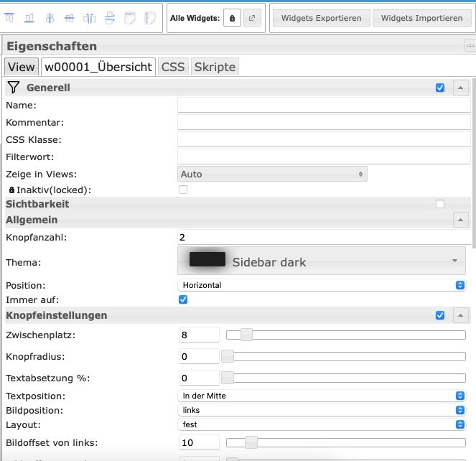Open the Position dropdown set to Horizontal
The width and height of the screenshot is (476, 461).
(322, 285)
